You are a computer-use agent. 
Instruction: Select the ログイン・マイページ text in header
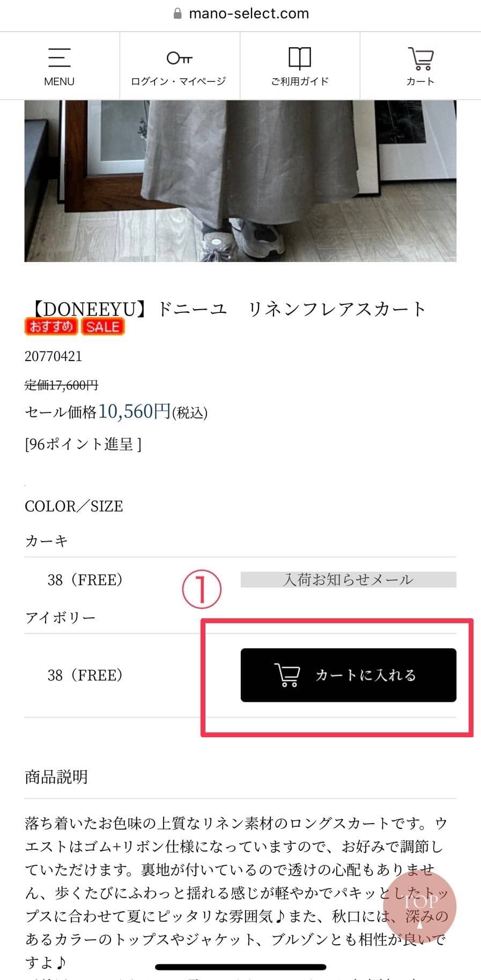coord(179,81)
